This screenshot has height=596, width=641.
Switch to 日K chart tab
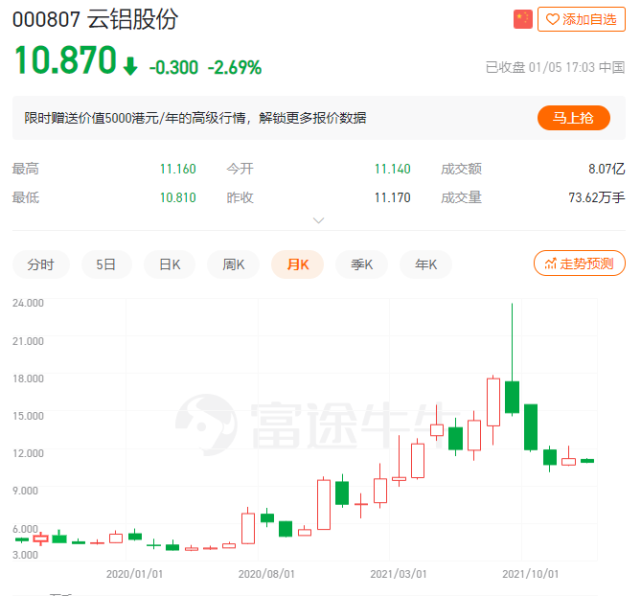pyautogui.click(x=170, y=264)
